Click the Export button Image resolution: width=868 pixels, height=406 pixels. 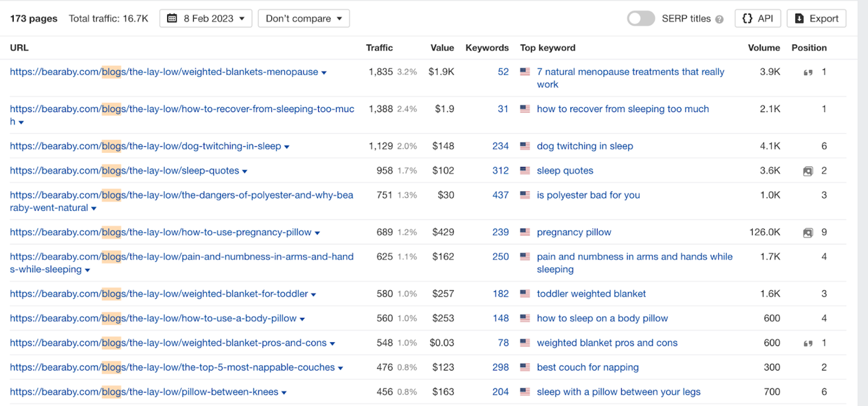[816, 19]
